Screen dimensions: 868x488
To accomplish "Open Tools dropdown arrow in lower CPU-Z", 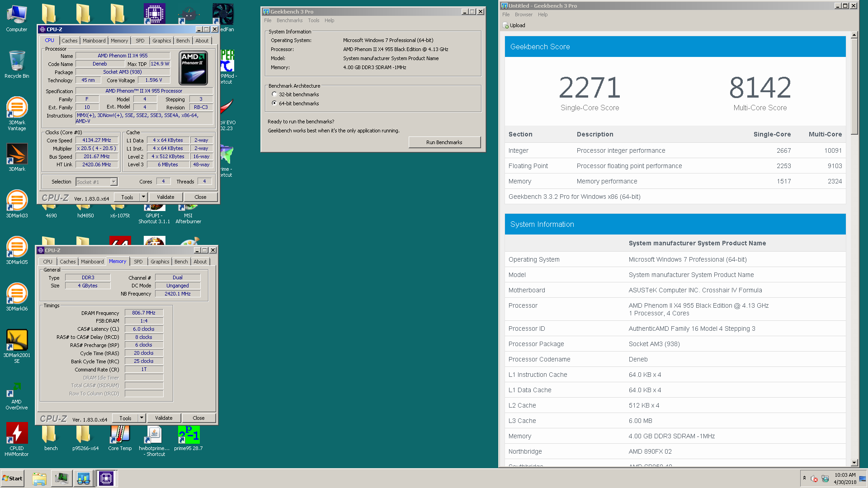I will coord(142,418).
